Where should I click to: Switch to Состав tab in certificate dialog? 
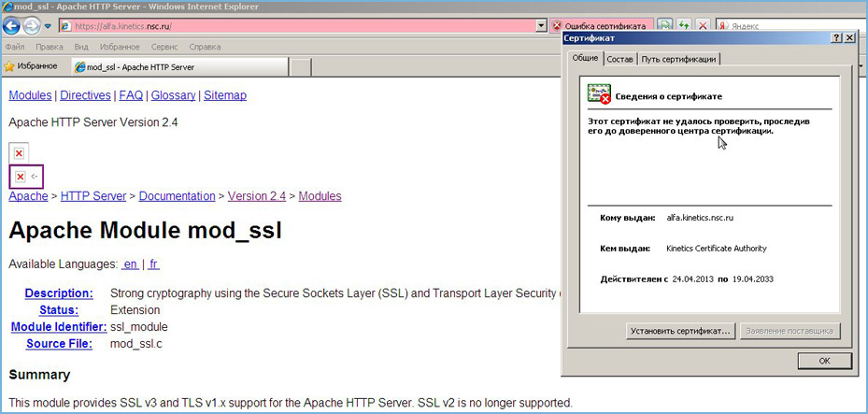619,59
